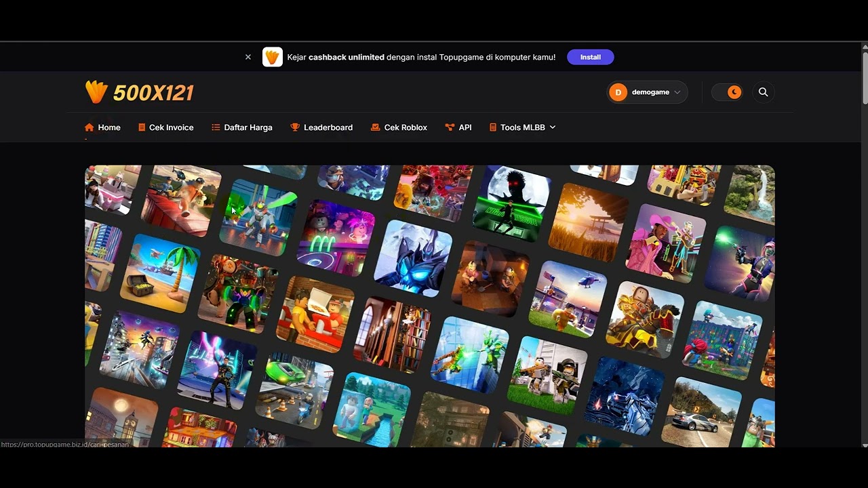Click the neon McDonald's arches thumbnail
The height and width of the screenshot is (488, 868).
pos(336,238)
